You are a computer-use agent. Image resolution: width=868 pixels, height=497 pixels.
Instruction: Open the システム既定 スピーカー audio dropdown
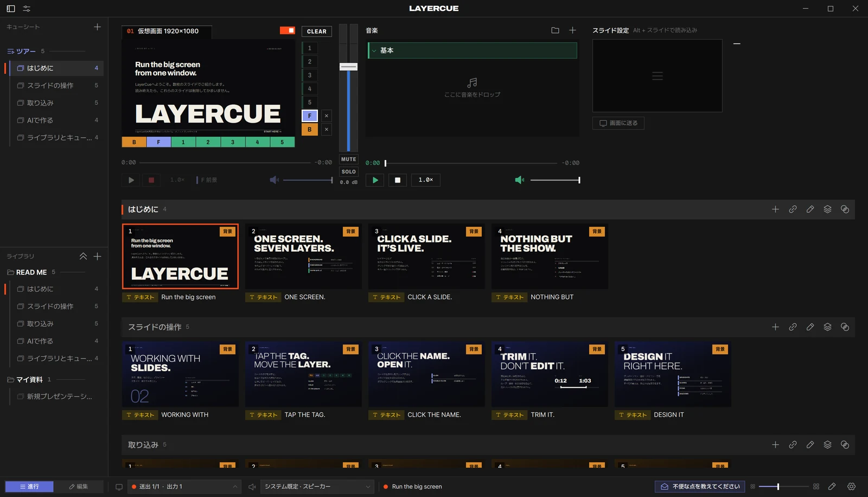(317, 487)
